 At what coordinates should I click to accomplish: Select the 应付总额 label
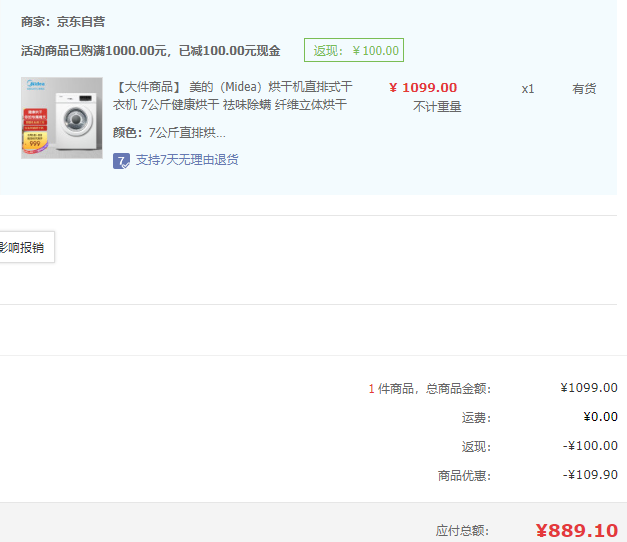(x=462, y=531)
